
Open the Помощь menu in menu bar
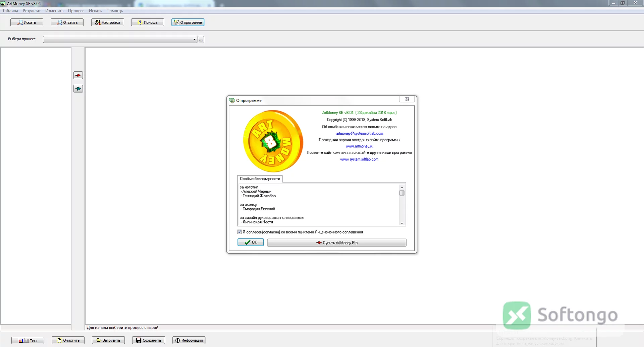pos(114,11)
